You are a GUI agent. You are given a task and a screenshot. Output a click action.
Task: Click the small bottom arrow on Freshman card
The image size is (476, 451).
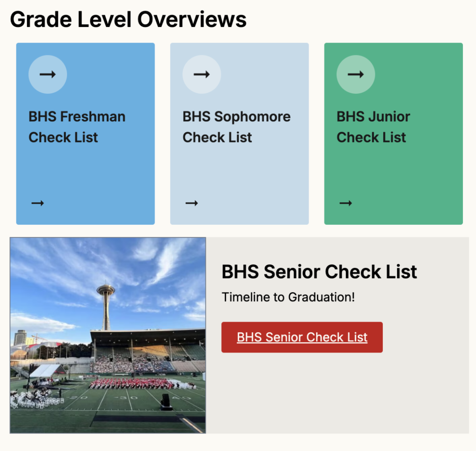click(38, 203)
